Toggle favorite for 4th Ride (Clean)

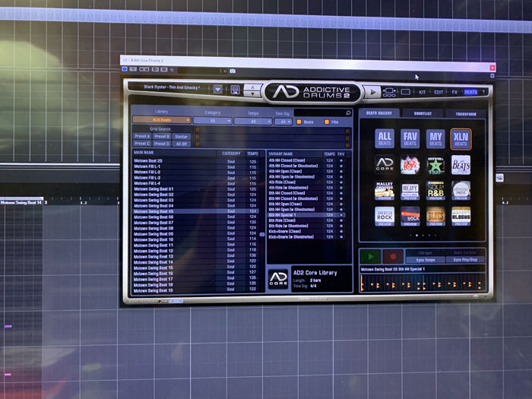click(x=341, y=182)
